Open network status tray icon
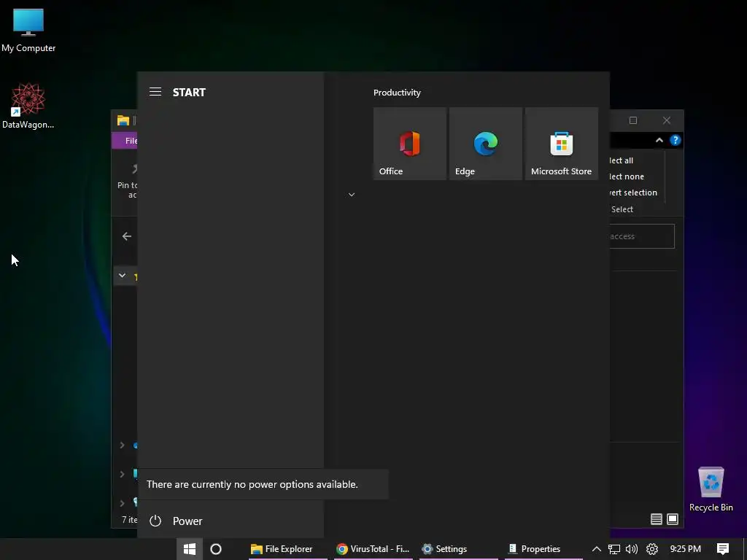Image resolution: width=747 pixels, height=560 pixels. click(x=614, y=549)
